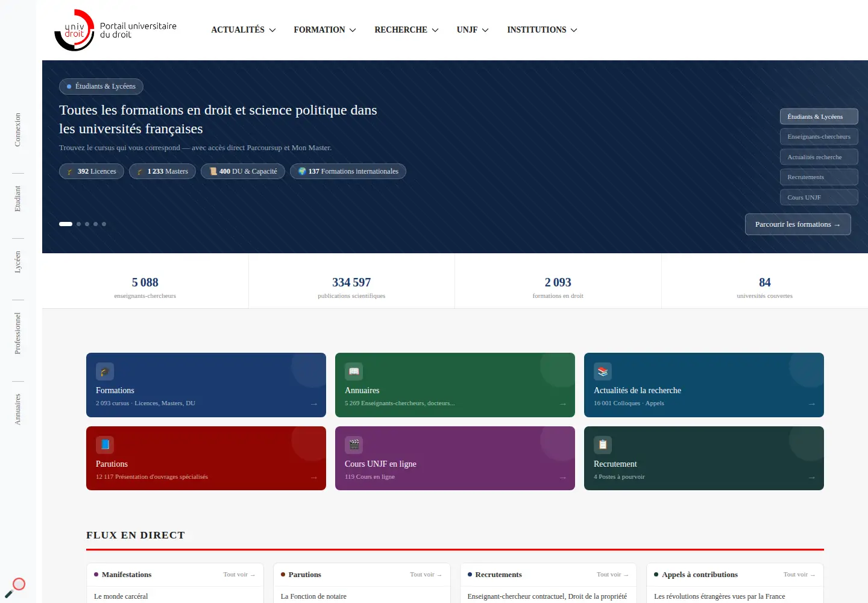Click the books icon on Actualités de la recherche card
Image resolution: width=868 pixels, height=603 pixels.
[603, 371]
